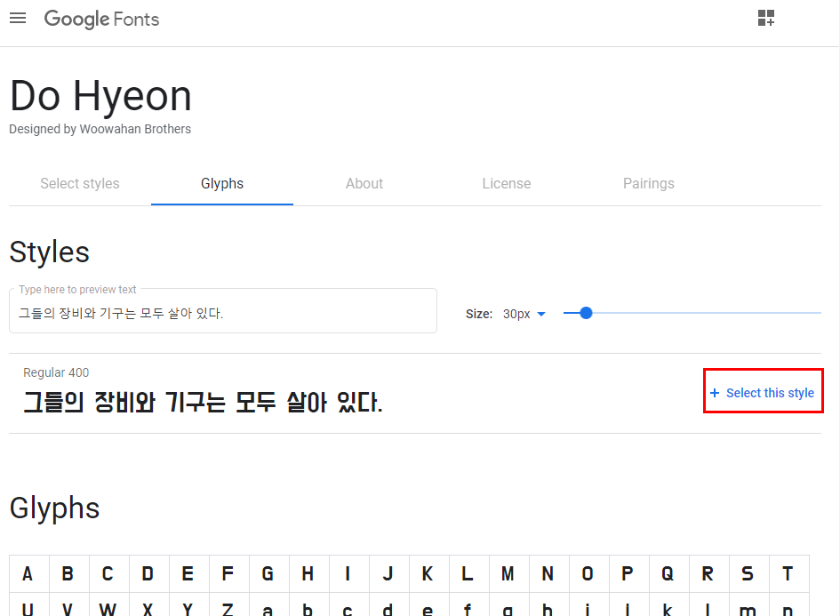The image size is (840, 616).
Task: Switch to the Glyphs tab
Action: (x=222, y=184)
